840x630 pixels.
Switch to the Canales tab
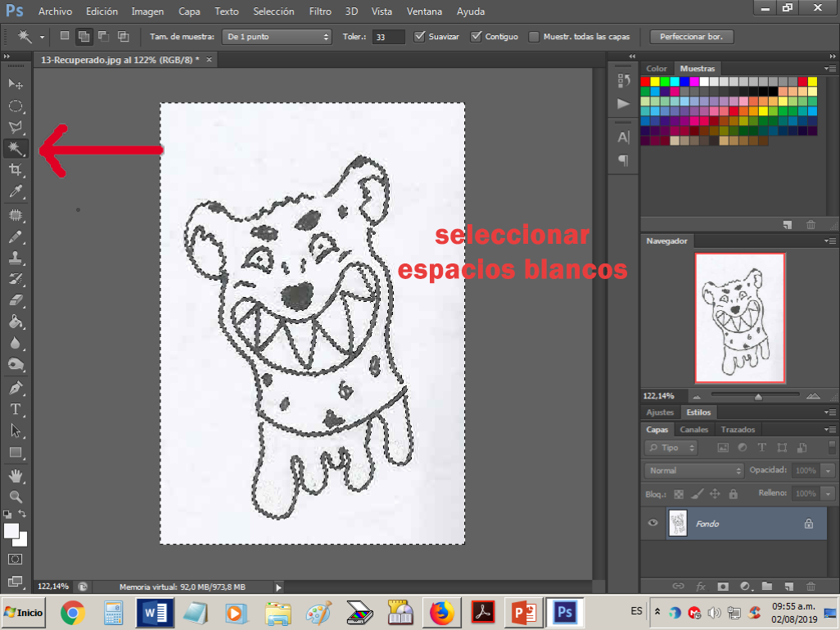693,430
